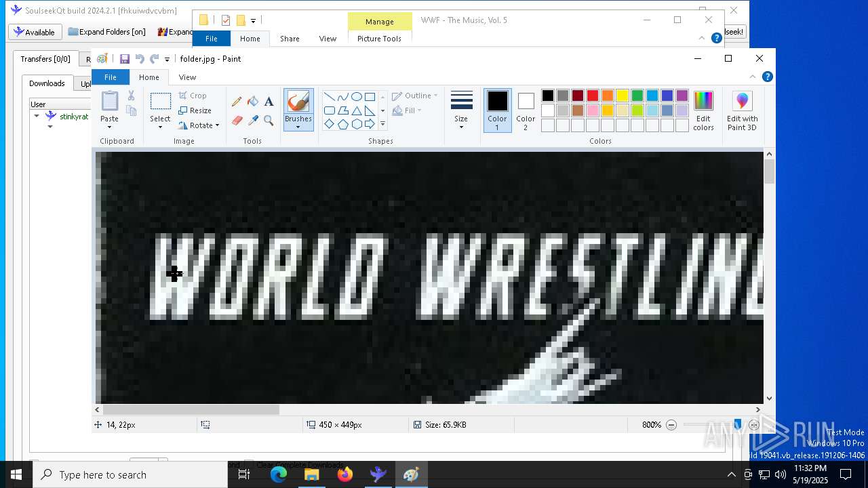Screen dimensions: 868x488
Task: Open the Windows Start menu
Action: (16, 474)
